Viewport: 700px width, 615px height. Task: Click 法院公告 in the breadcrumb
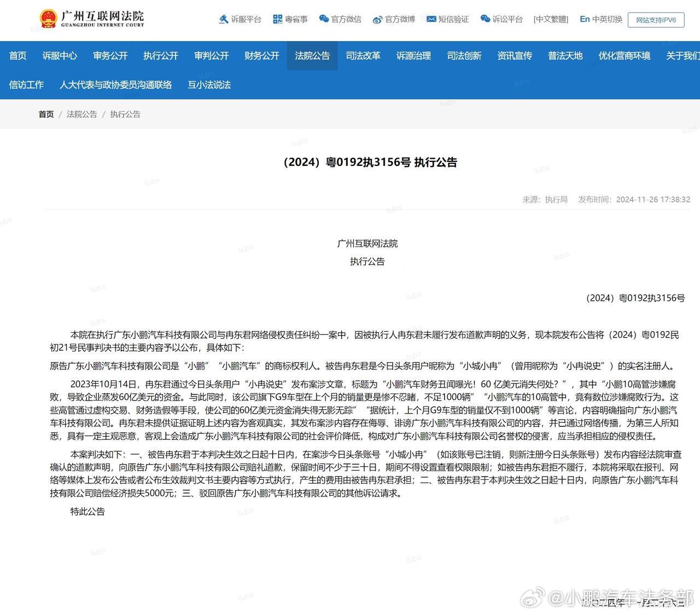(82, 114)
